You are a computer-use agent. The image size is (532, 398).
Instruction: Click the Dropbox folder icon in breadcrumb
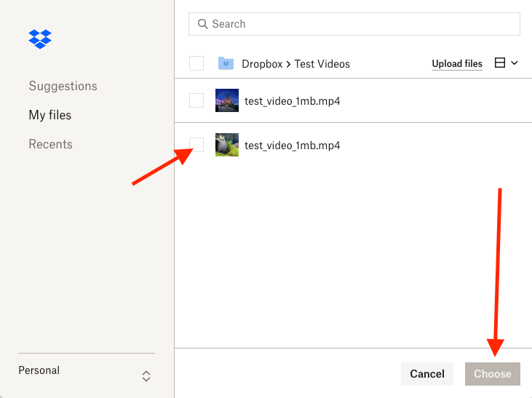coord(226,63)
